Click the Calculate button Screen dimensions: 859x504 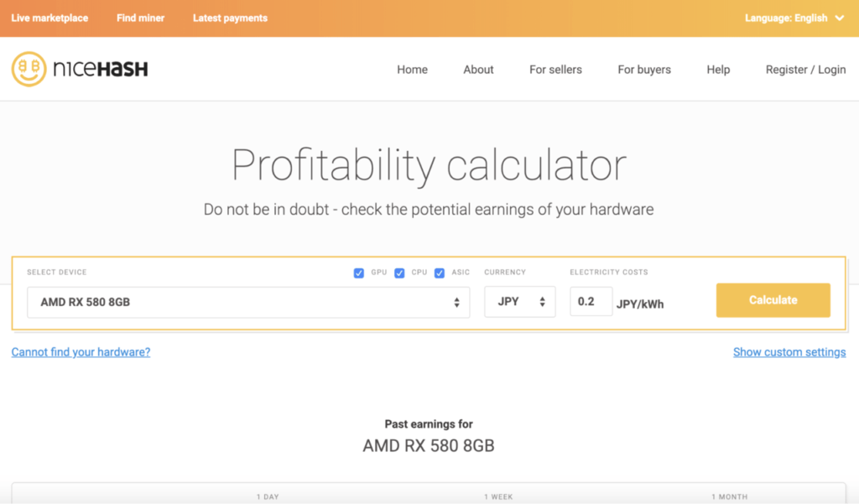(x=773, y=300)
